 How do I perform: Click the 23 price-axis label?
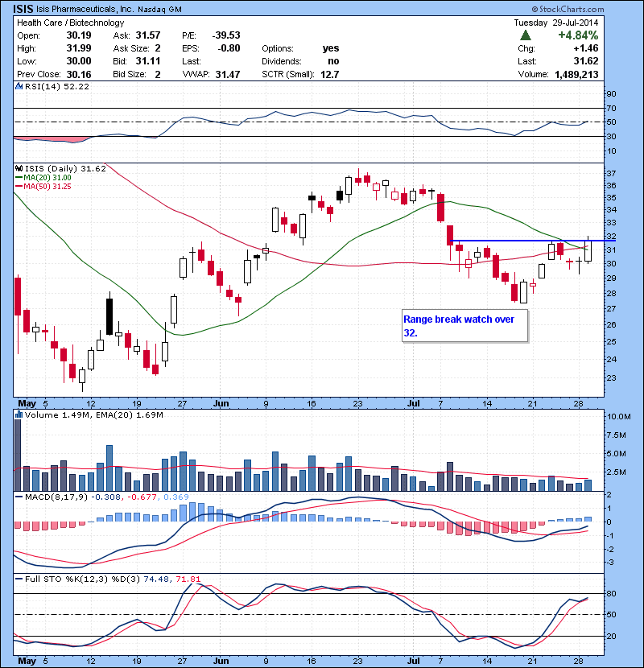pyautogui.click(x=611, y=378)
